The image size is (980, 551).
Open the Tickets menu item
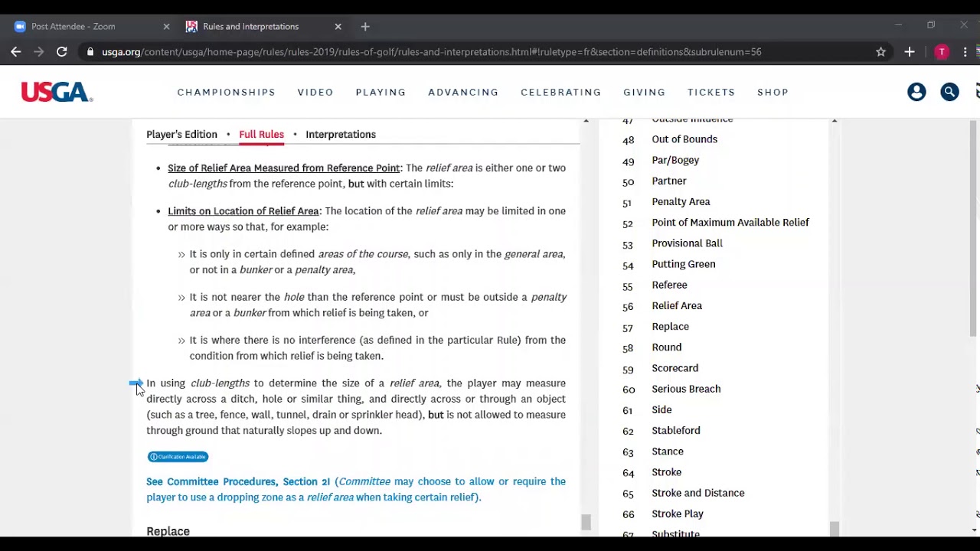[711, 92]
